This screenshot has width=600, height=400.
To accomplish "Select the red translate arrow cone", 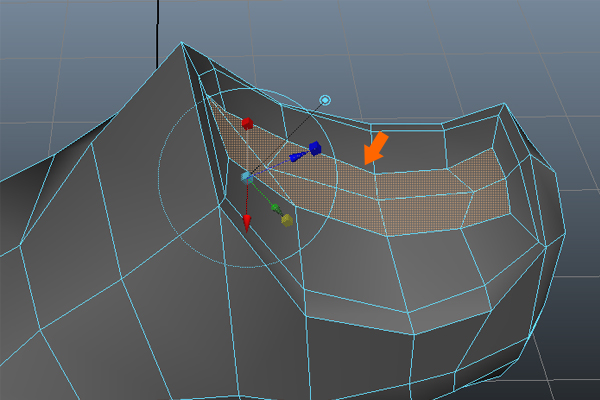I will 247,223.
